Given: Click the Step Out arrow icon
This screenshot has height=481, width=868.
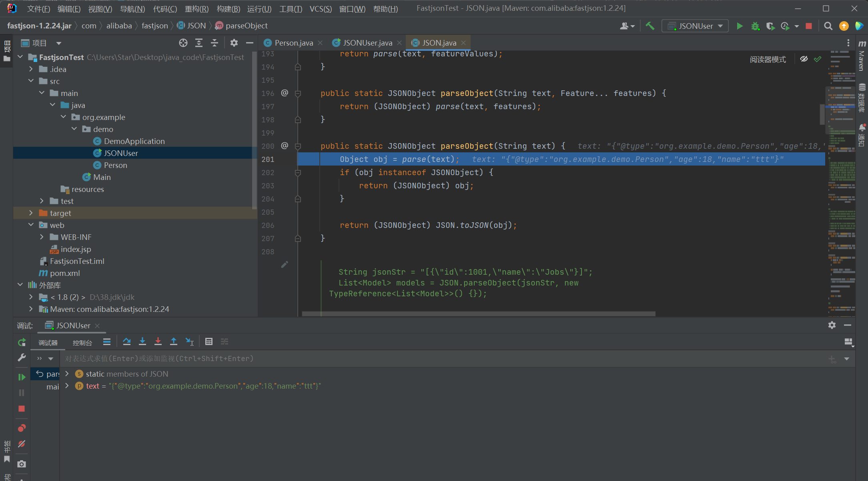Looking at the screenshot, I should pos(173,341).
